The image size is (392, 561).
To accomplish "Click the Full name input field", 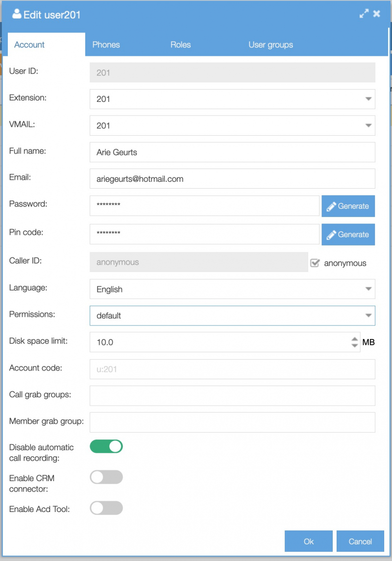I will pos(232,152).
